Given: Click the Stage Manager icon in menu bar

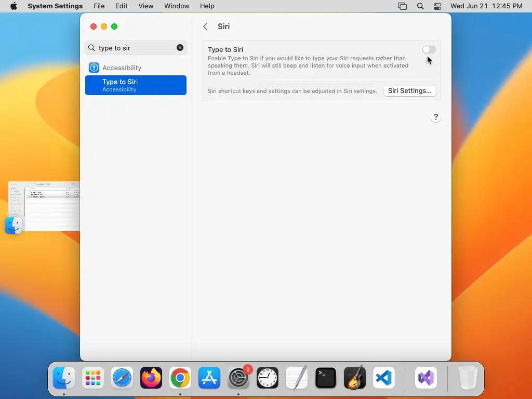Looking at the screenshot, I should (x=403, y=6).
